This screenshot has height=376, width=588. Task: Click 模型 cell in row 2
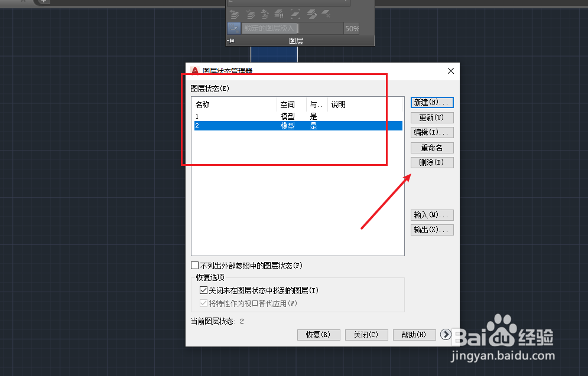point(288,126)
